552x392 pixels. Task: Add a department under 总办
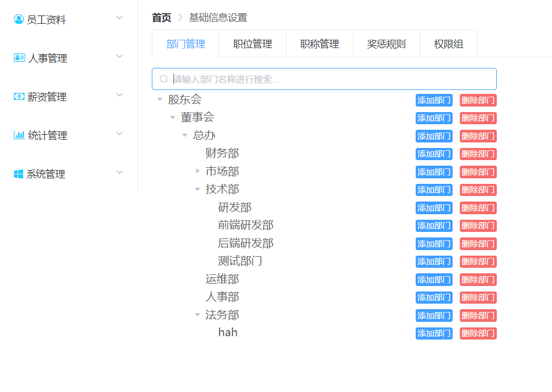[x=434, y=136]
